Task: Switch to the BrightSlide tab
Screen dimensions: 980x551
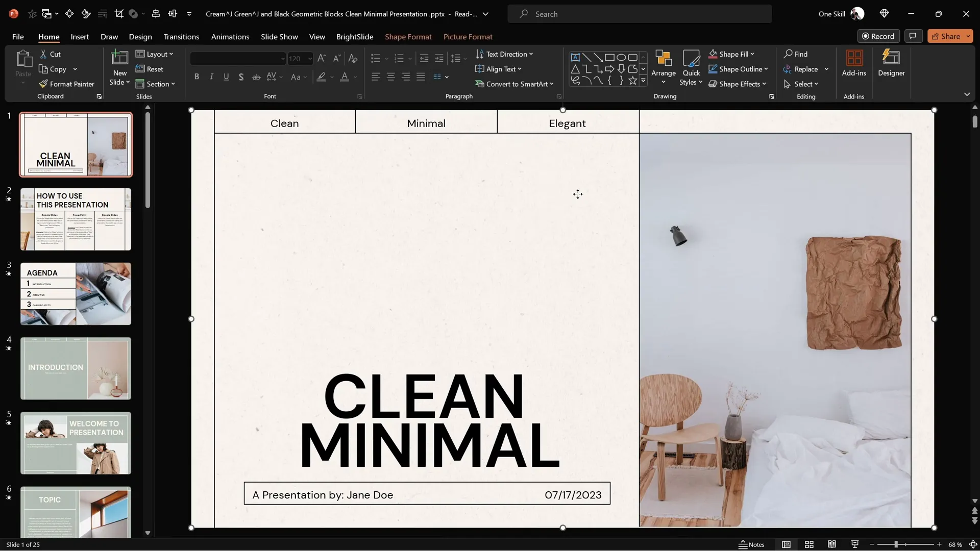Action: tap(355, 37)
